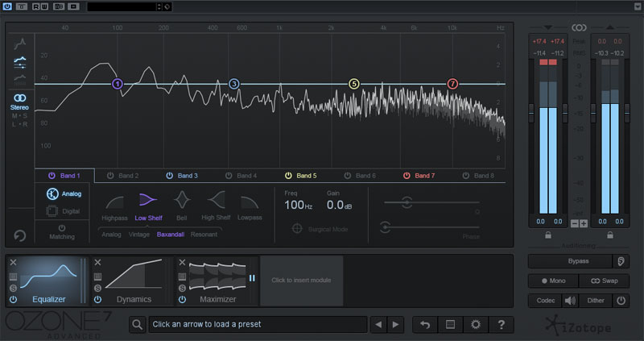Select EQ node 3 on the graph
Screen dimensions: 644x341
pos(233,84)
